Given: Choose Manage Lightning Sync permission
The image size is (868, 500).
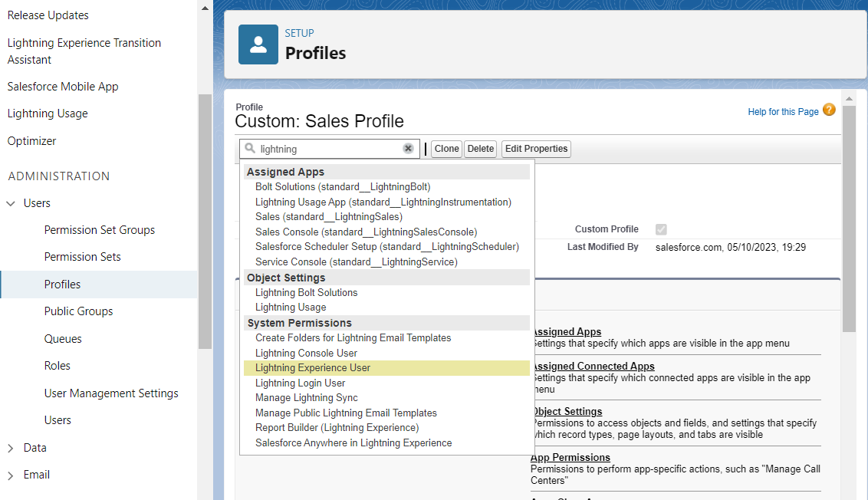Looking at the screenshot, I should pos(306,397).
